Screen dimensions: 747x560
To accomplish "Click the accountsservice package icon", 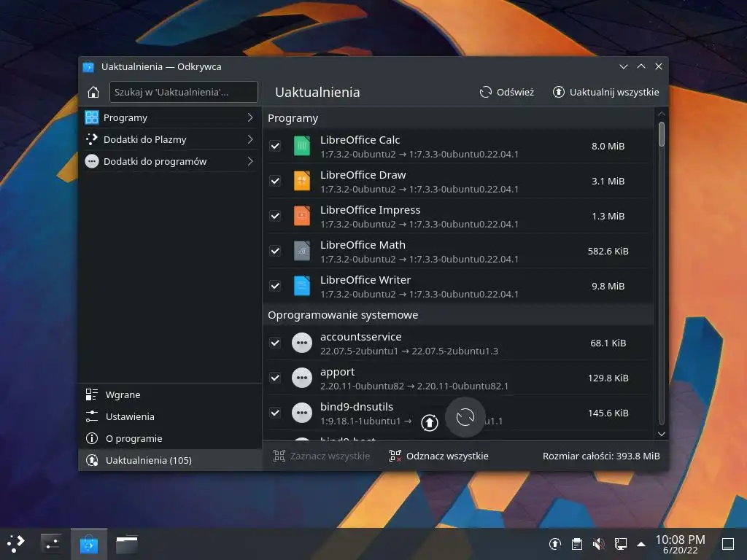I will point(301,343).
